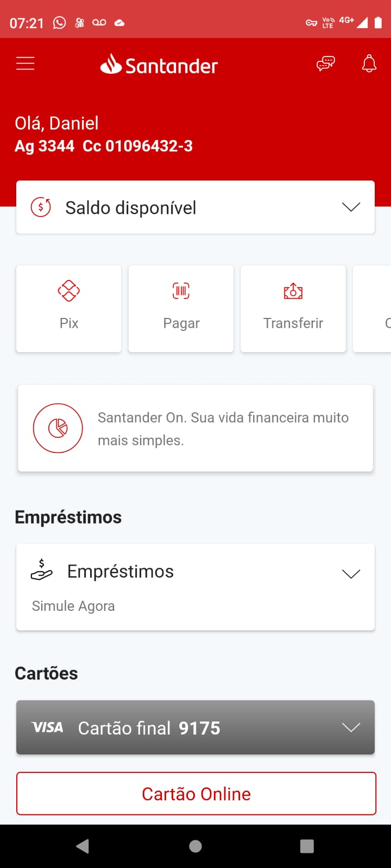Image resolution: width=391 pixels, height=868 pixels.
Task: Tap the Transferir money icon
Action: pos(293,291)
